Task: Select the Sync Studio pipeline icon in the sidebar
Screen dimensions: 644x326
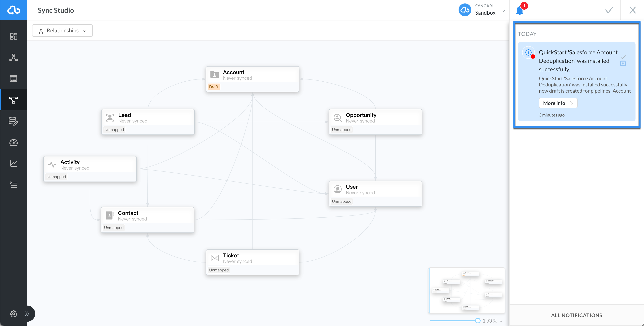Action: tap(14, 100)
